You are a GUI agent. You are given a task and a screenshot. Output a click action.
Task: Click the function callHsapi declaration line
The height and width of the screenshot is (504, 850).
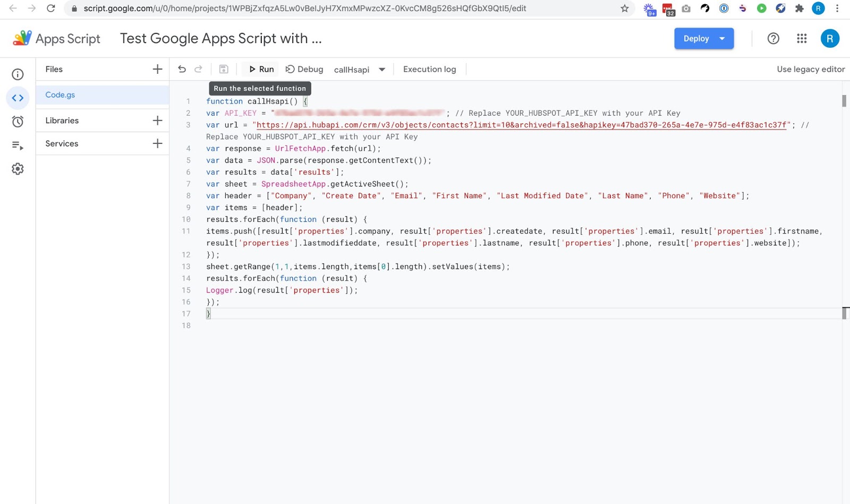tap(257, 101)
